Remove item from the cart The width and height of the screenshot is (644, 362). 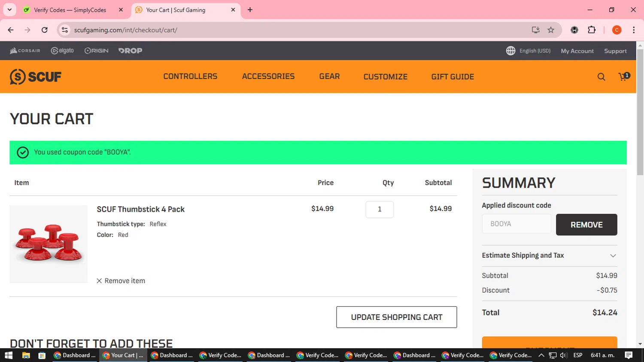click(x=121, y=281)
